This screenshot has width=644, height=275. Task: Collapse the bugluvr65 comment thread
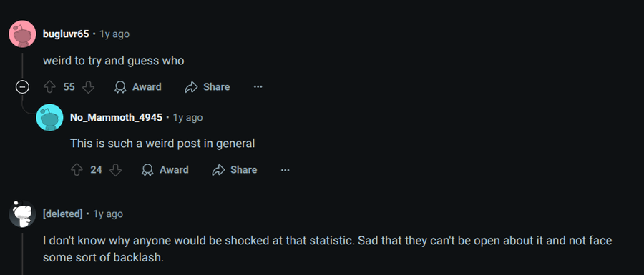22,87
